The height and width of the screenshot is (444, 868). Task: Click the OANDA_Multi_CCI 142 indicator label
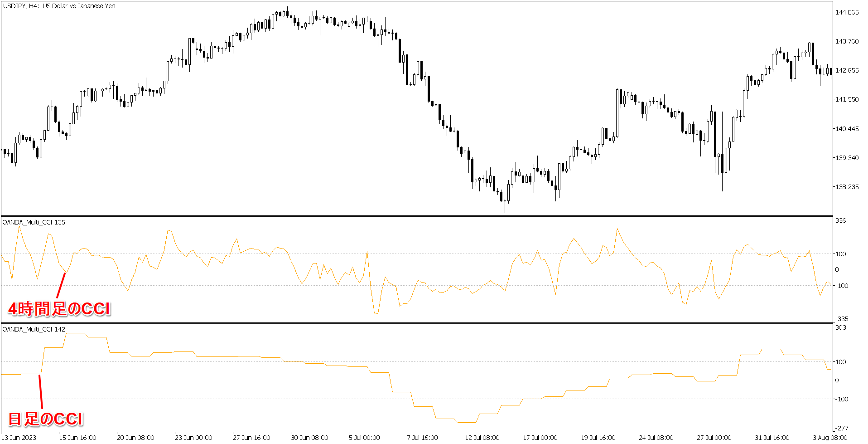click(34, 329)
